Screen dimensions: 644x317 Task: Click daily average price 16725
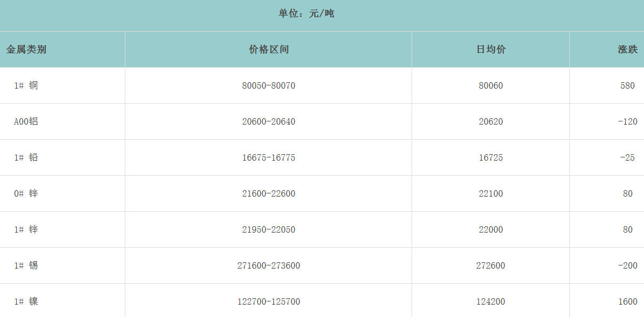point(491,157)
